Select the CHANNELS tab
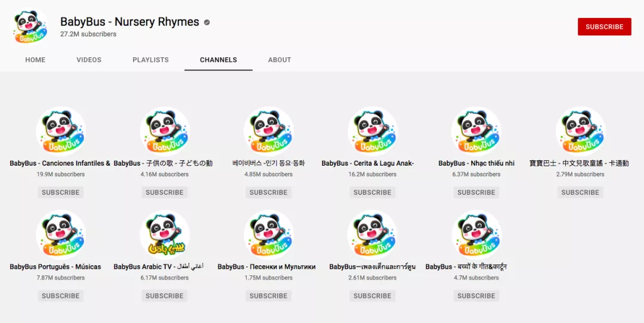Image resolution: width=644 pixels, height=323 pixels. pos(218,60)
